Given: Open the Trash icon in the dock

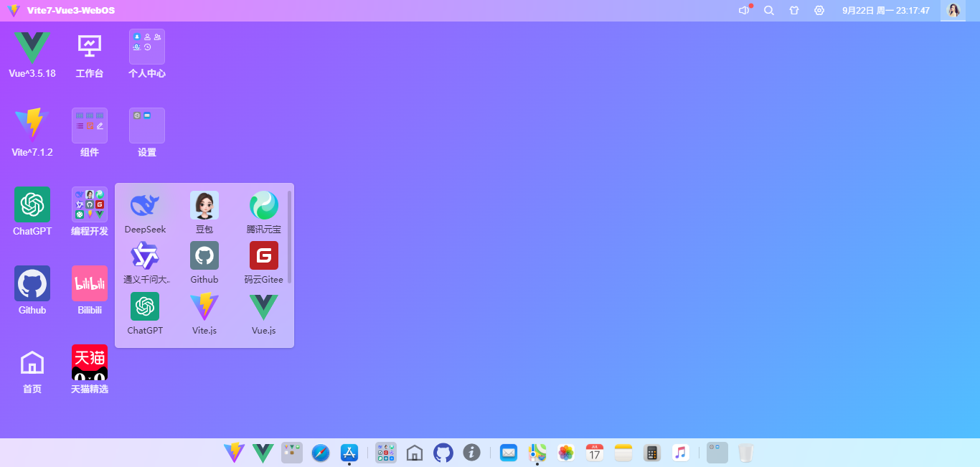Looking at the screenshot, I should click(746, 453).
